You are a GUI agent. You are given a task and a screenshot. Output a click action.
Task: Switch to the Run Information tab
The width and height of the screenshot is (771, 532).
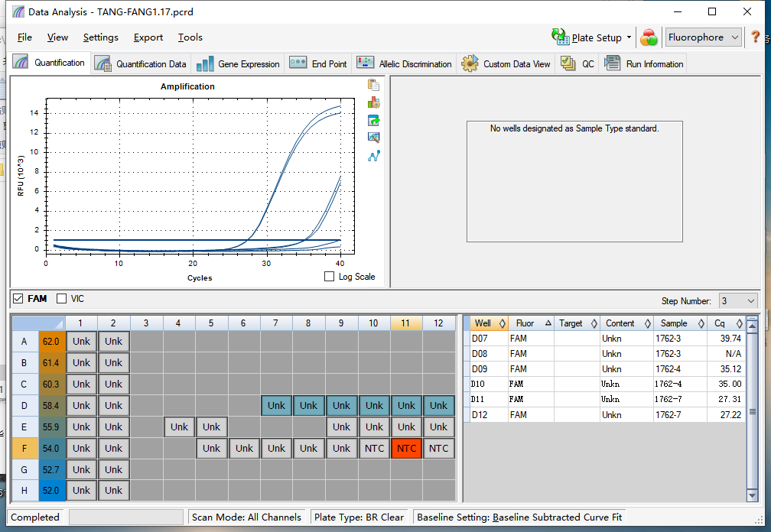click(643, 64)
